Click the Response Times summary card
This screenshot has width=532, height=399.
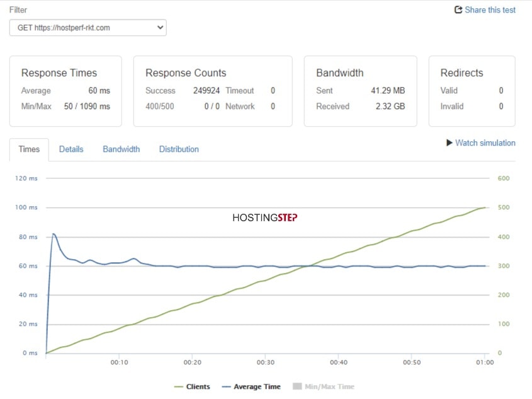click(x=65, y=91)
